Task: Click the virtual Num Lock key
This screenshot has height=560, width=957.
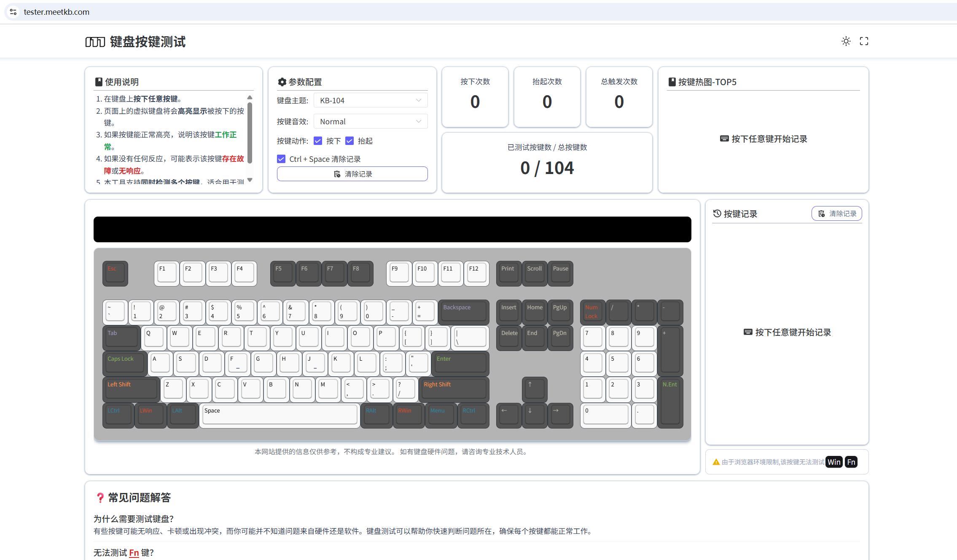Action: 592,312
